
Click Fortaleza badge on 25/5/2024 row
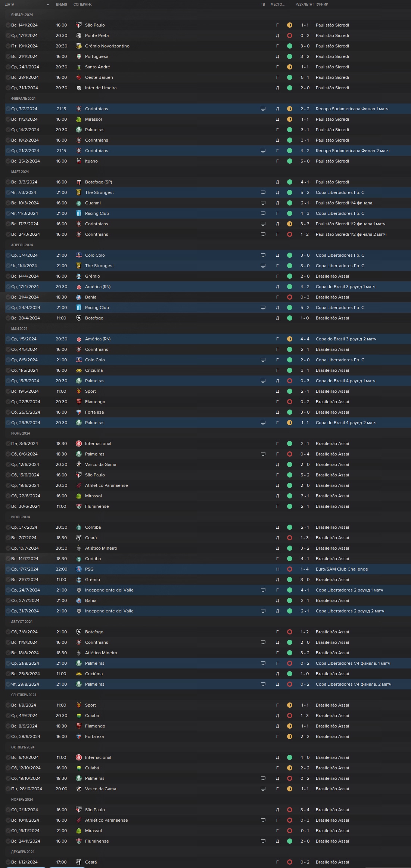pos(79,412)
